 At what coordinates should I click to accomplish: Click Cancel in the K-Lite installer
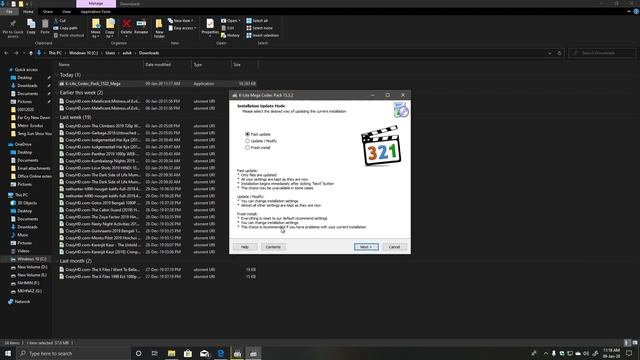tap(394, 247)
